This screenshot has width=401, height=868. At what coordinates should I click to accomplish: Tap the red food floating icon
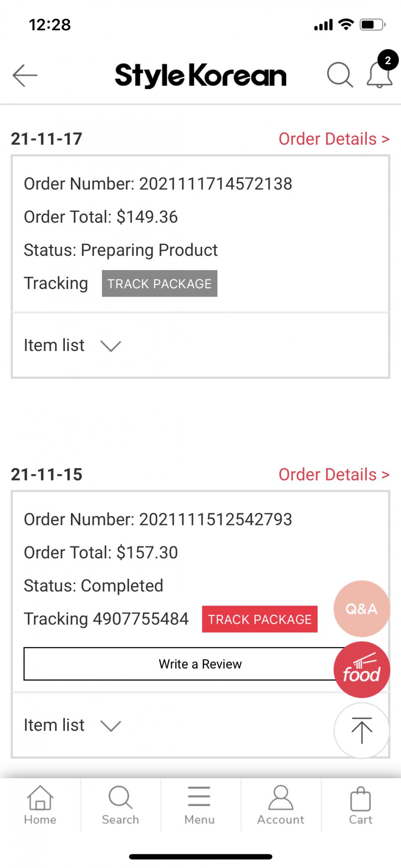(x=362, y=670)
